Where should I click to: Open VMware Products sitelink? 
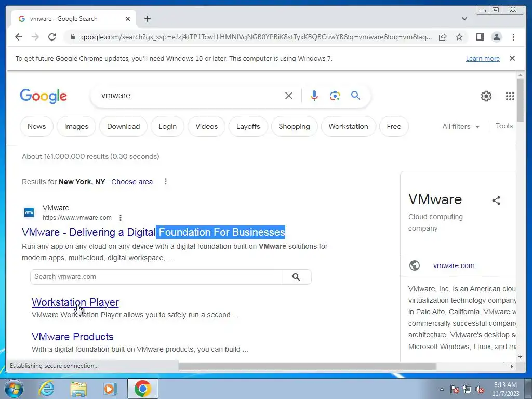tap(73, 337)
